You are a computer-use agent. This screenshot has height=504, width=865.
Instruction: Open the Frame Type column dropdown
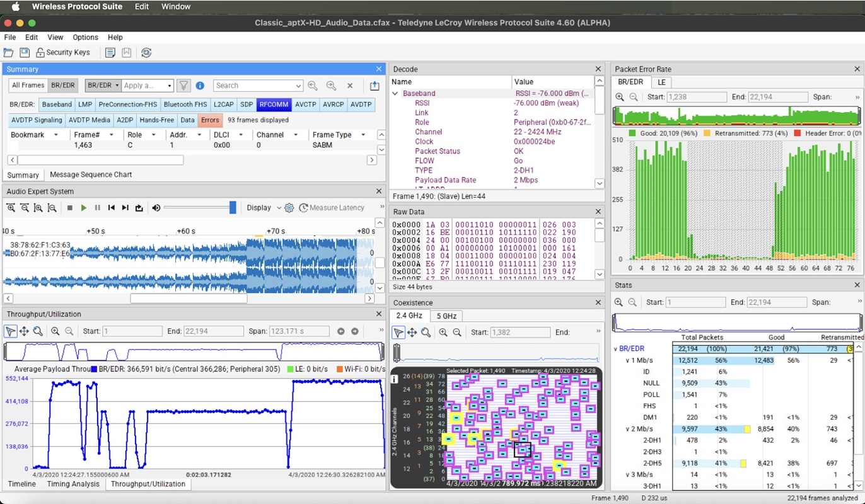pyautogui.click(x=363, y=135)
